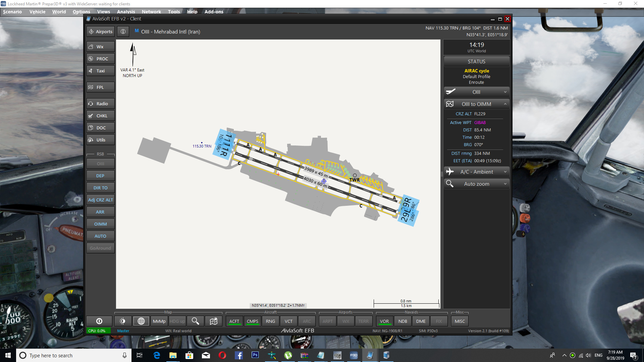Click the OIMM destination button
Viewport: 644px width, 362px height.
point(101,224)
